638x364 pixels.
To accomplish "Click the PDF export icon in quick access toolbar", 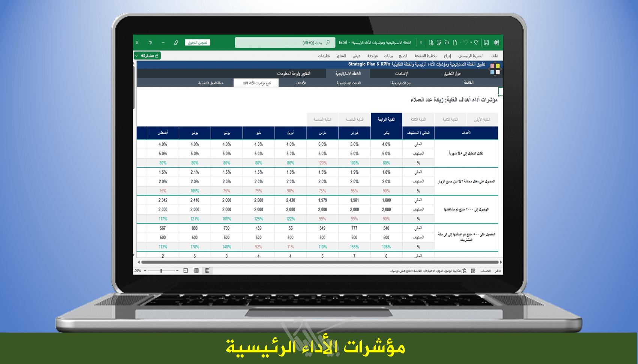I will tap(431, 42).
